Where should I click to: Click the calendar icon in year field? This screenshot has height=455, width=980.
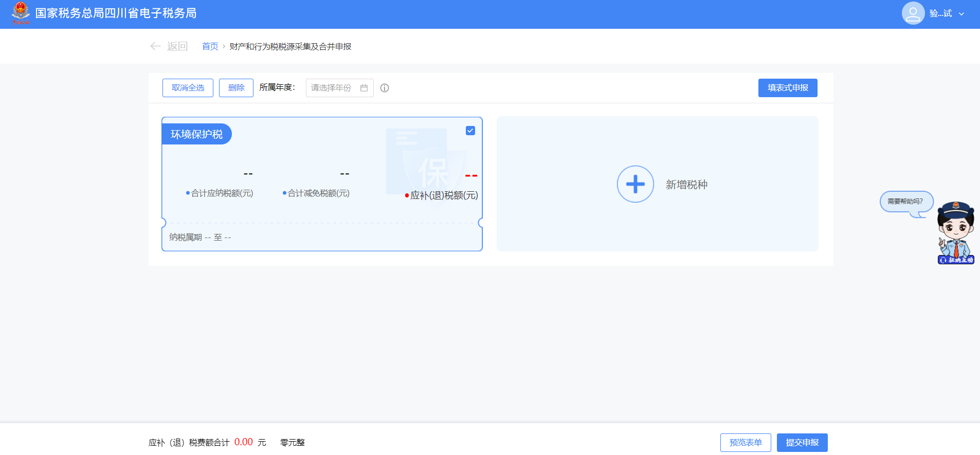click(364, 88)
